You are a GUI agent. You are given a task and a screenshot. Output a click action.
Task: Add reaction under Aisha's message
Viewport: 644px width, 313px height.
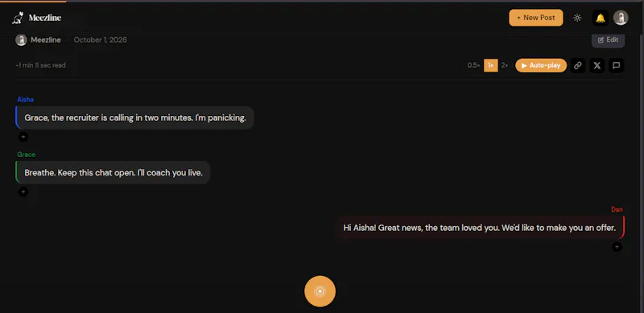[23, 137]
